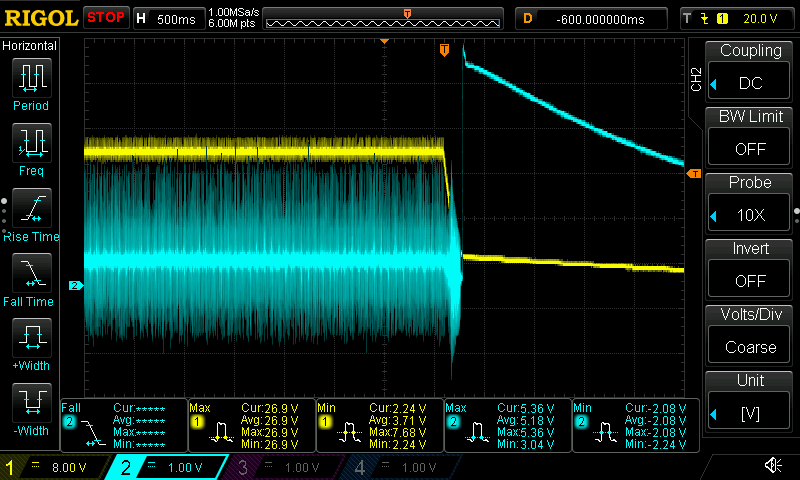Image resolution: width=800 pixels, height=480 pixels.
Task: Select channel 2 tab at 1.00 V
Action: 166,467
